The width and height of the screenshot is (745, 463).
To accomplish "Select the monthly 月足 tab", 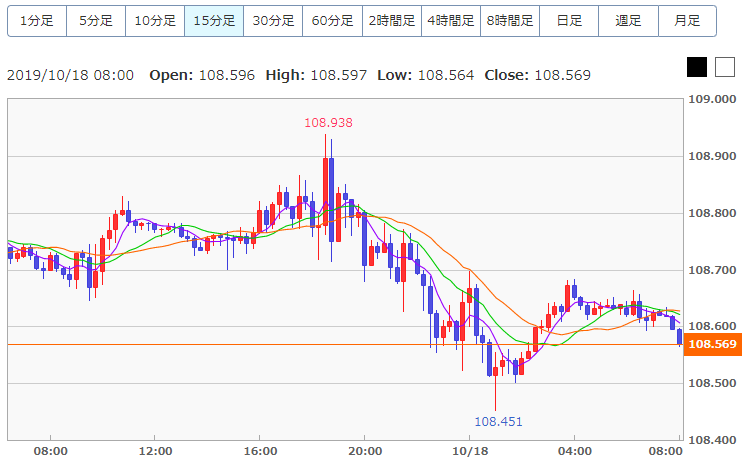I will (688, 21).
